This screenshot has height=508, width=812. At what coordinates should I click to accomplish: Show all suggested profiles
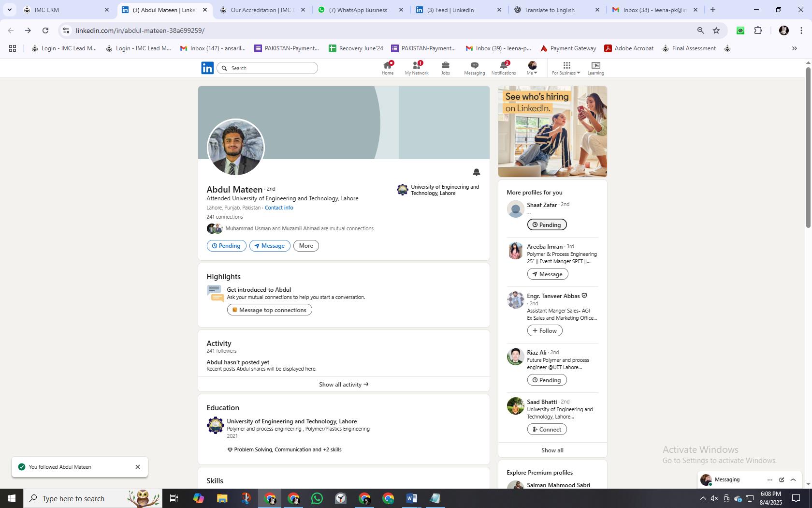[x=552, y=450]
